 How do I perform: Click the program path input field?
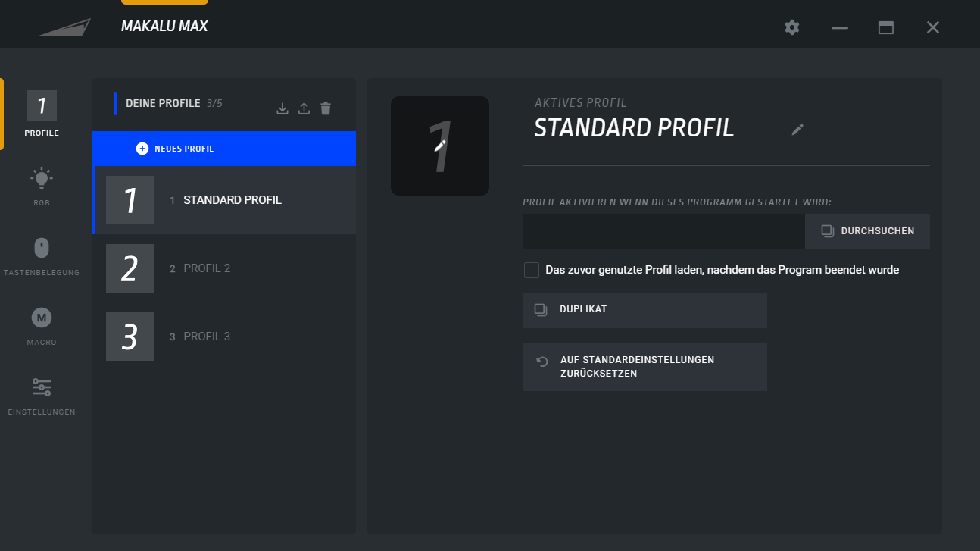pyautogui.click(x=663, y=231)
